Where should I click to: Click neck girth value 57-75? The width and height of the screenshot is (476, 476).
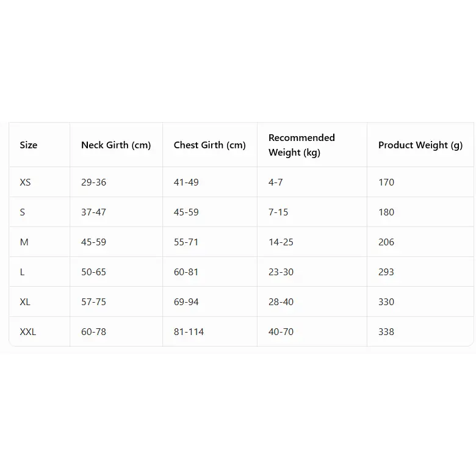93,302
